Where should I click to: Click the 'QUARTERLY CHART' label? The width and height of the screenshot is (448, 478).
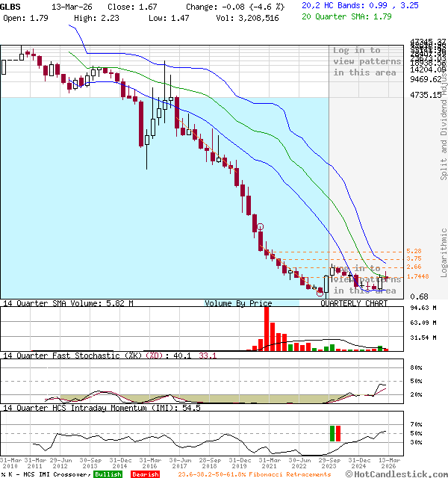click(x=354, y=304)
